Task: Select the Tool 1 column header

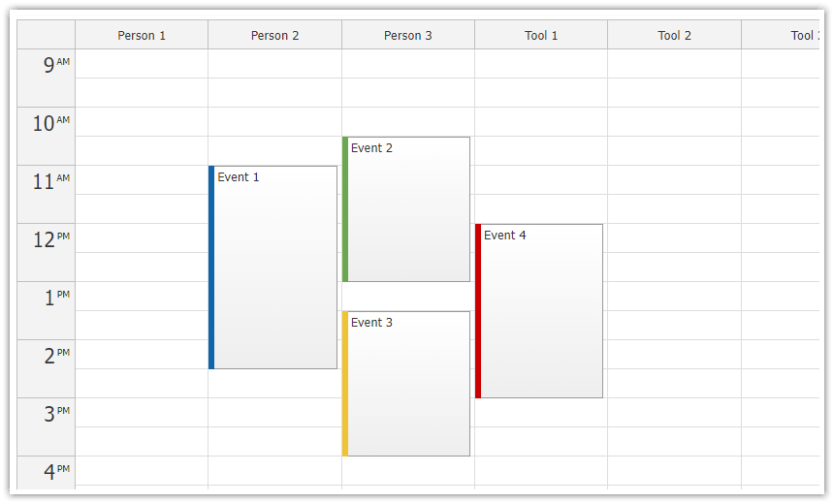Action: click(x=541, y=35)
